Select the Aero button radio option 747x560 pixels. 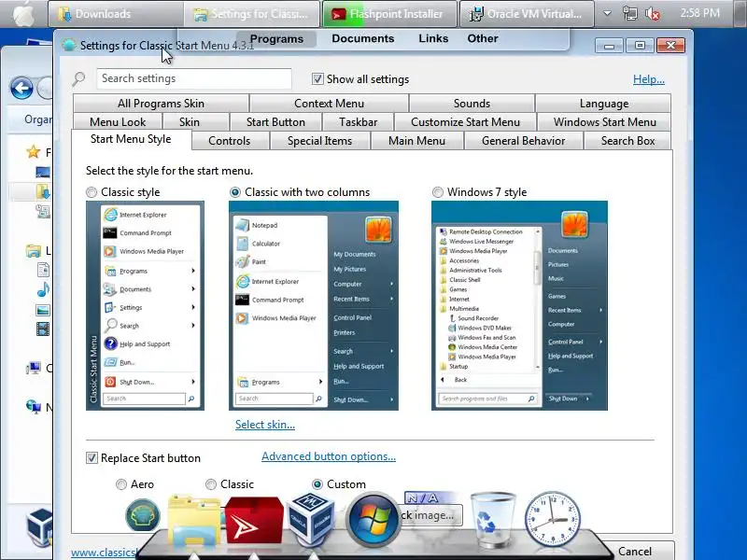point(121,484)
